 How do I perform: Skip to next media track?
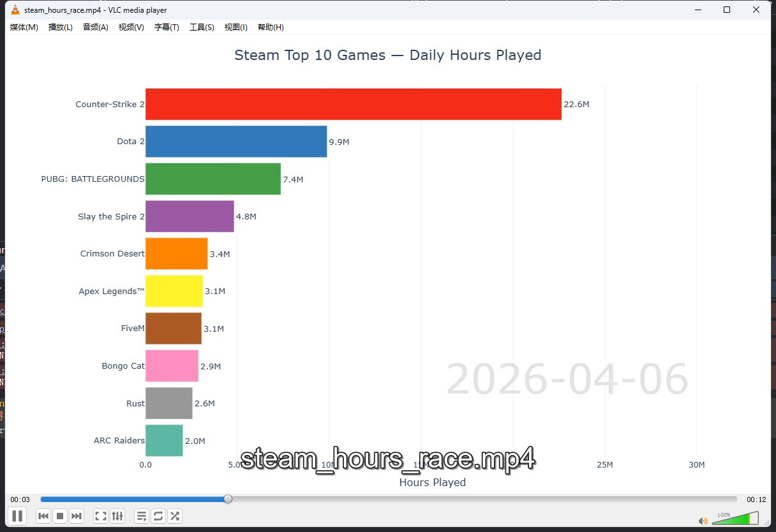[77, 516]
